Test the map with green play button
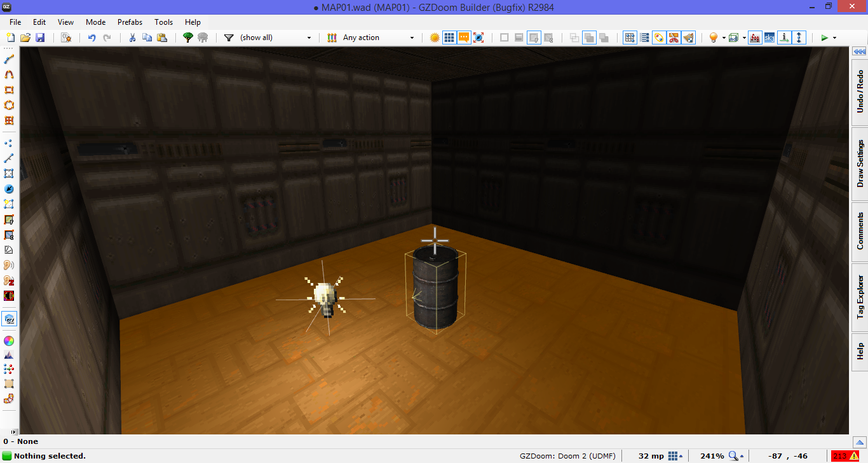This screenshot has width=868, height=463. pos(824,38)
